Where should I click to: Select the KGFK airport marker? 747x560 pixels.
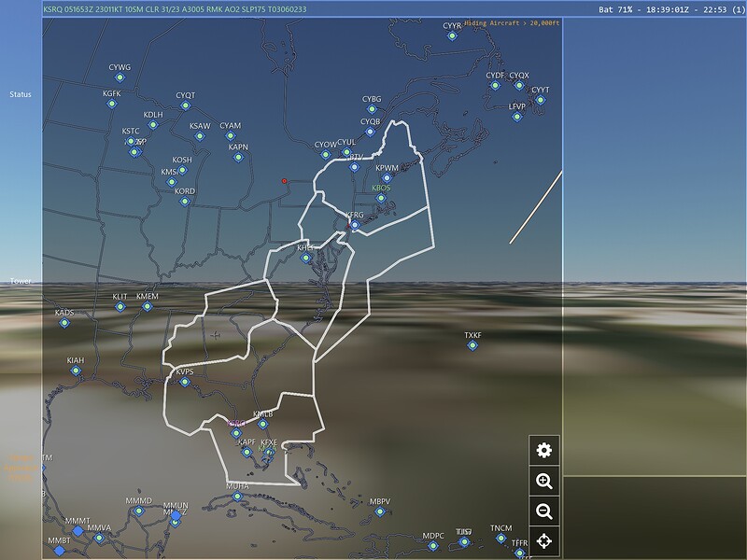[112, 104]
